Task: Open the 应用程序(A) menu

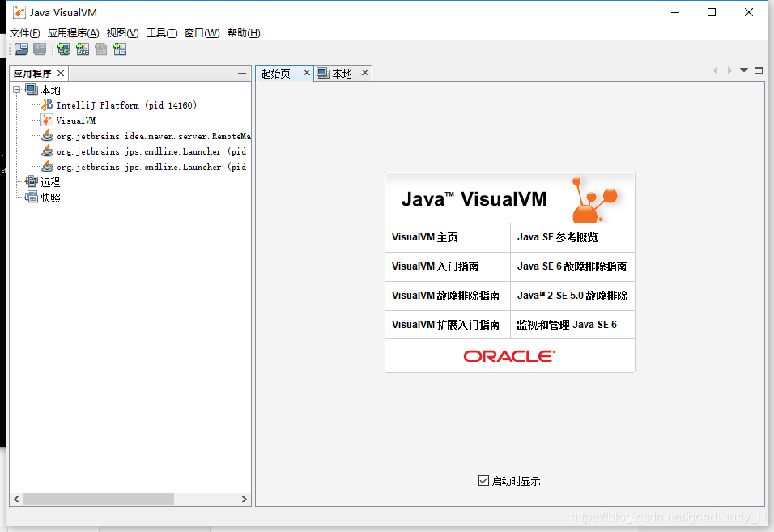Action: tap(74, 32)
